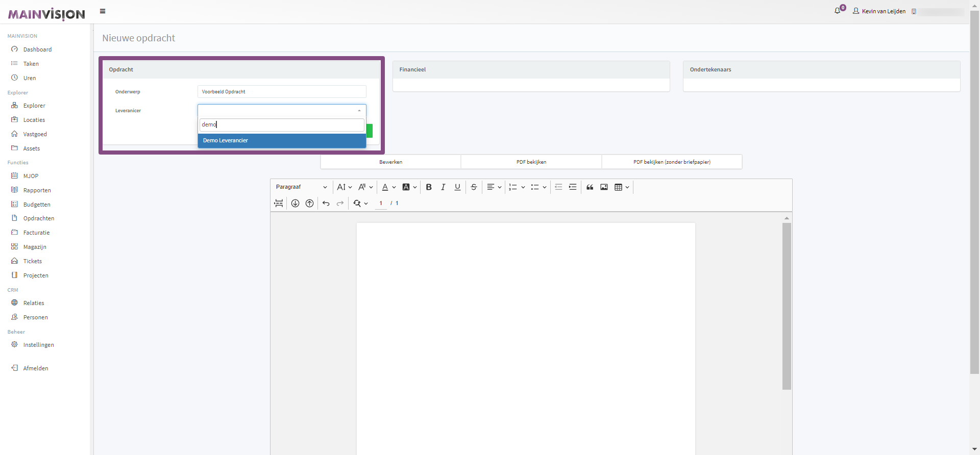Click the Vastgoed house icon
This screenshot has width=980, height=455.
click(x=14, y=134)
